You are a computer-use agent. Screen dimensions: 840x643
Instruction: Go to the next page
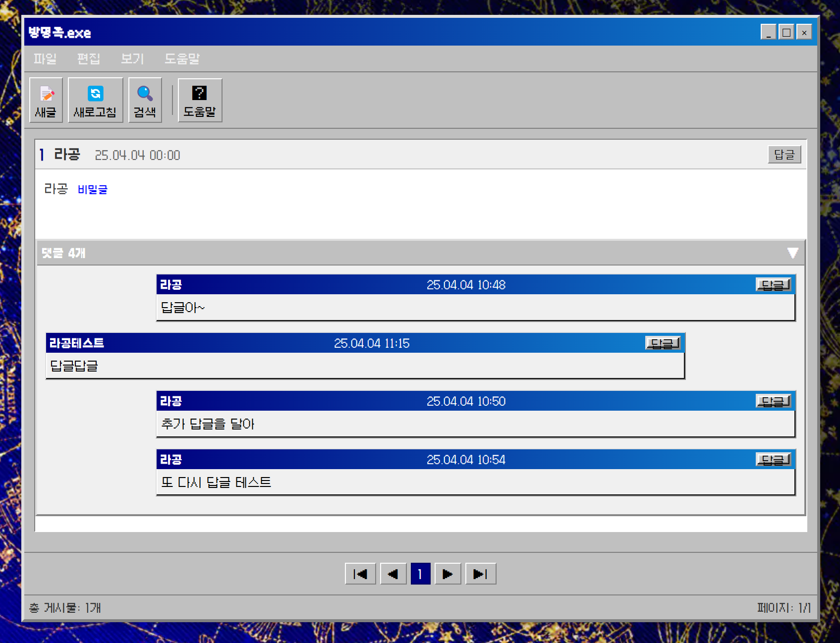coord(448,574)
